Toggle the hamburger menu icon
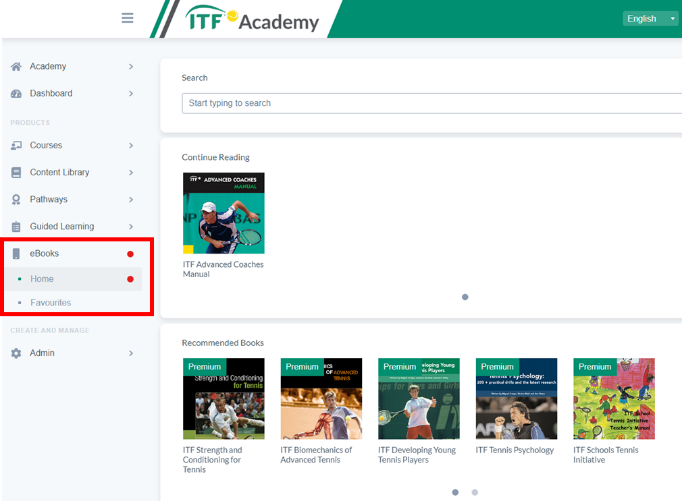Viewport: 682px width, 501px height. click(127, 18)
